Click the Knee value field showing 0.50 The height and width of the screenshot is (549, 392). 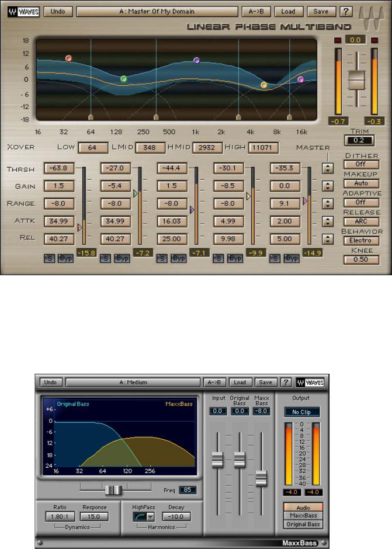pos(361,259)
